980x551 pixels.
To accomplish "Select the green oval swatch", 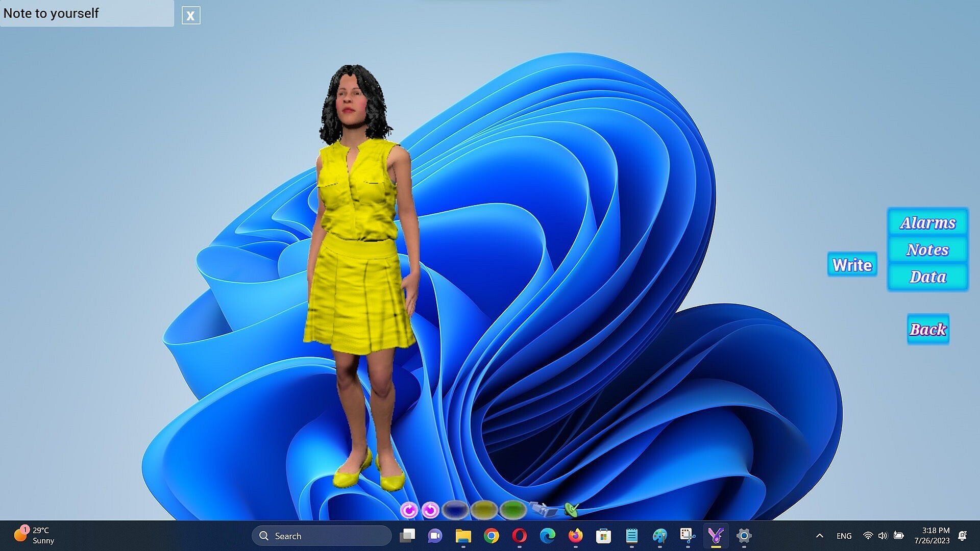I will (513, 509).
